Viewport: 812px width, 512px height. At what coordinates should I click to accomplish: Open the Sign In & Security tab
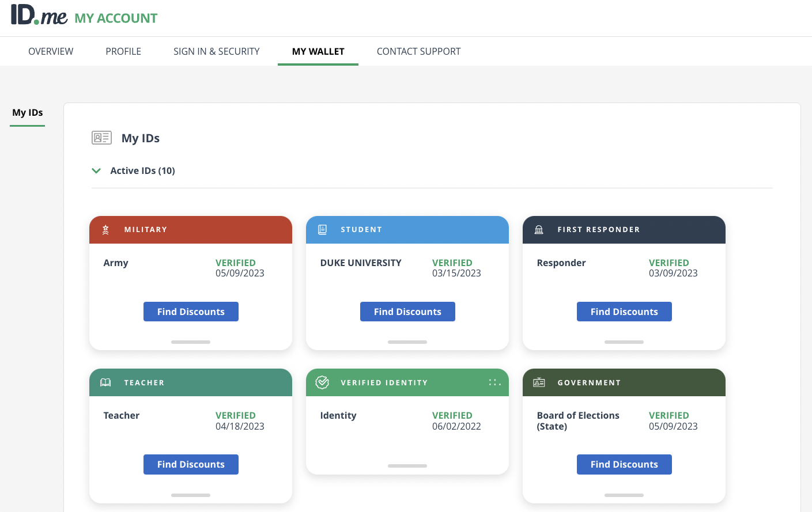(217, 51)
